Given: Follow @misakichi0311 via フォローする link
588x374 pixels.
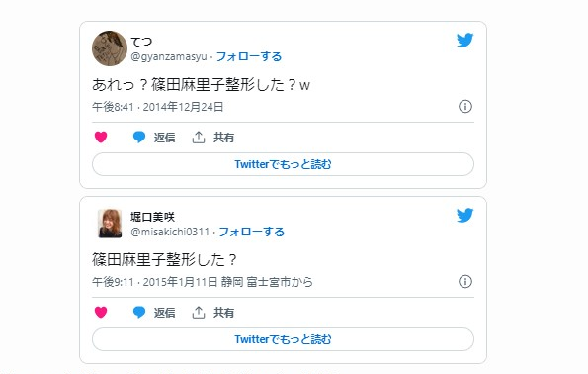Looking at the screenshot, I should [x=251, y=232].
